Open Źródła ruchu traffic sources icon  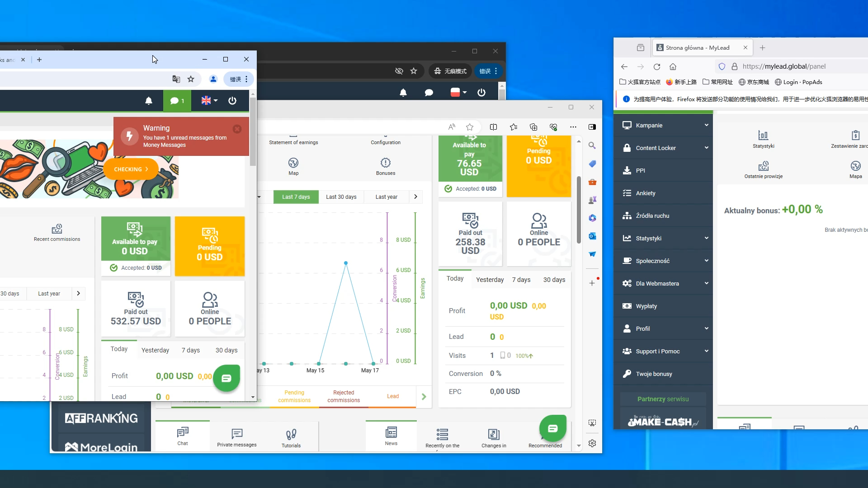pos(627,216)
